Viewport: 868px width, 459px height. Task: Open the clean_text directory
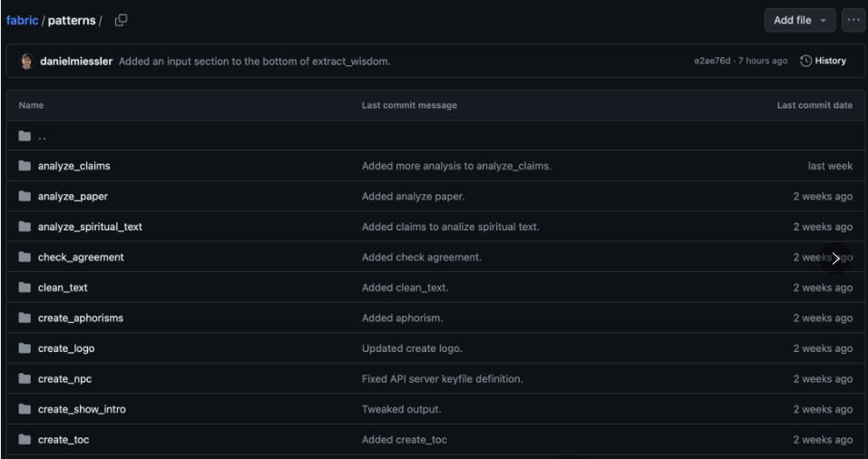(x=63, y=288)
